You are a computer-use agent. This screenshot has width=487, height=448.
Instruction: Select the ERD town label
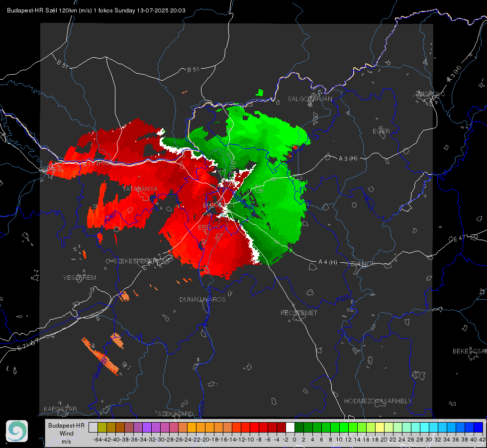click(x=204, y=227)
